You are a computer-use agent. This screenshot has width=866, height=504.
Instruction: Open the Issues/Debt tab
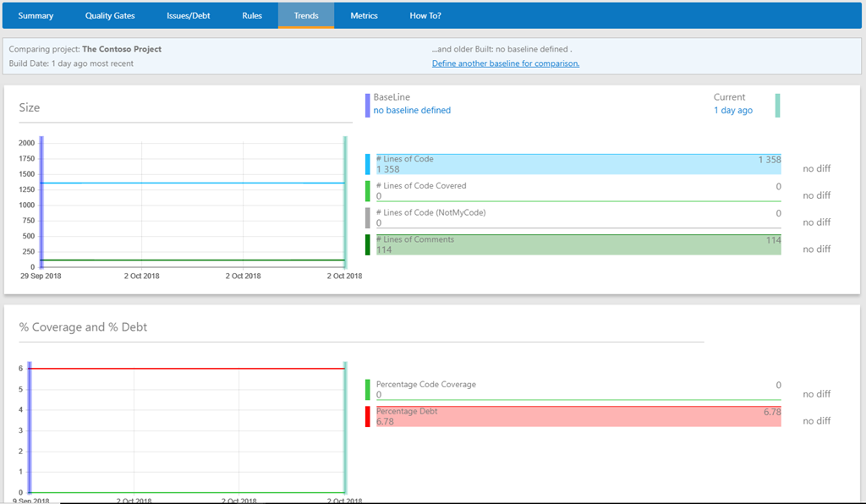[189, 15]
